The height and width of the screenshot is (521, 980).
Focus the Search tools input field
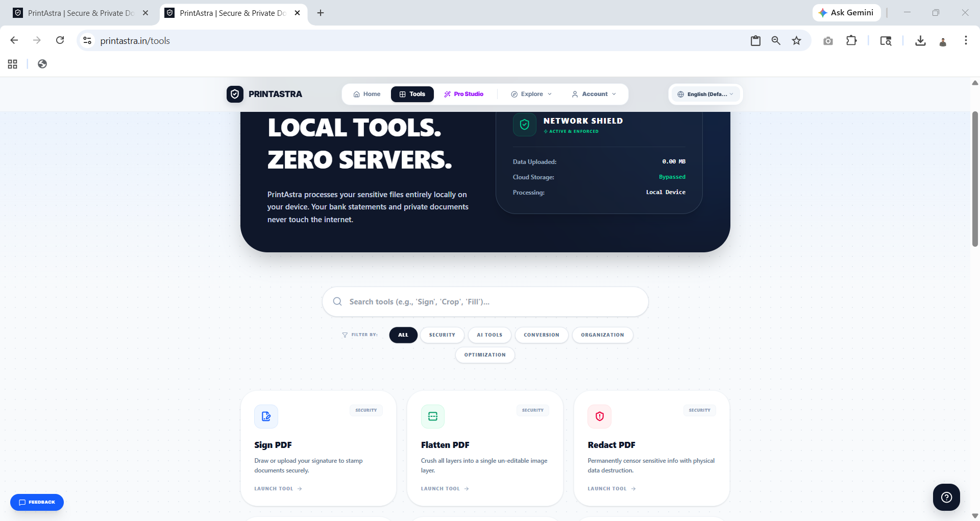pos(485,301)
